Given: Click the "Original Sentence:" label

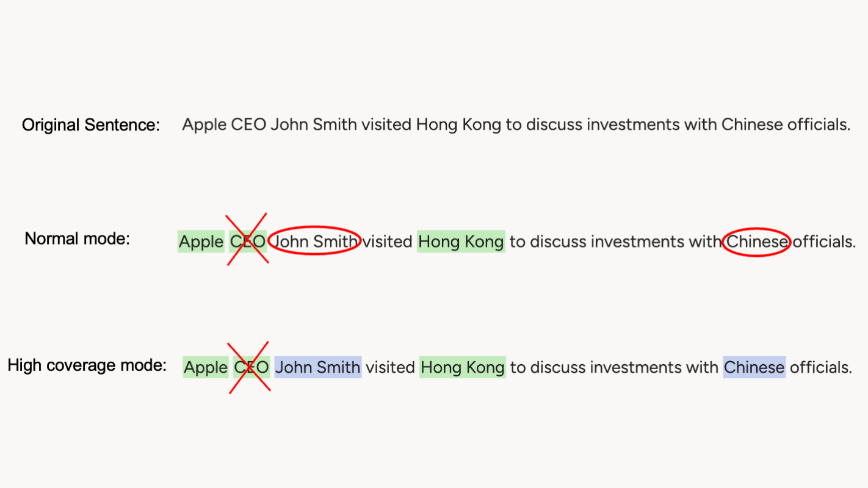Looking at the screenshot, I should 91,125.
